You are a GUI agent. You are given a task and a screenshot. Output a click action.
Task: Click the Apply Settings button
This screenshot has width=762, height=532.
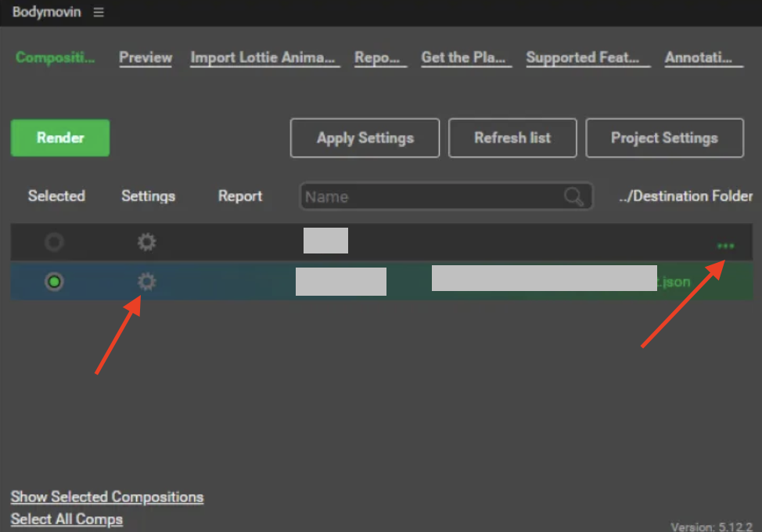[365, 138]
